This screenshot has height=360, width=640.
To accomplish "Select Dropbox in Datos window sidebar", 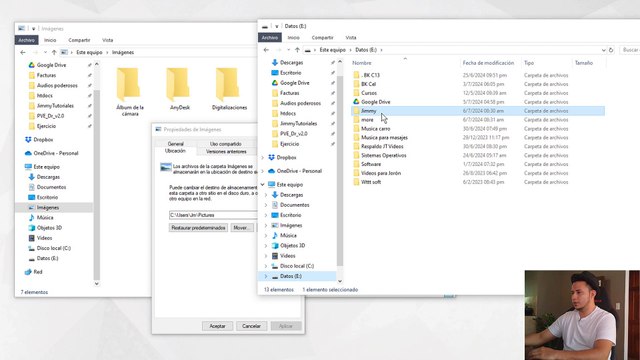I will click(286, 158).
